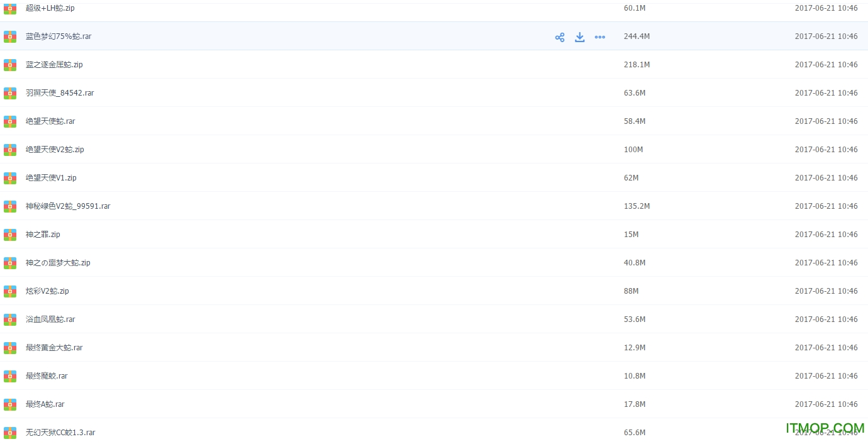
Task: Click the 58.4M file size
Action: point(635,121)
